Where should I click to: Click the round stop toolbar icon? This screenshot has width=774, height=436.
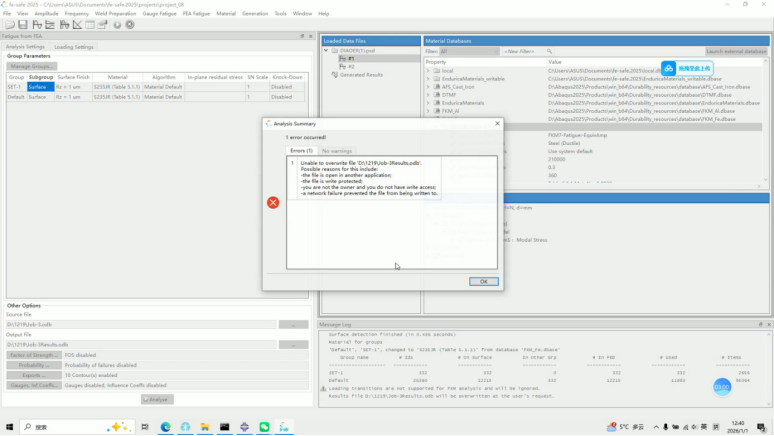[x=130, y=25]
